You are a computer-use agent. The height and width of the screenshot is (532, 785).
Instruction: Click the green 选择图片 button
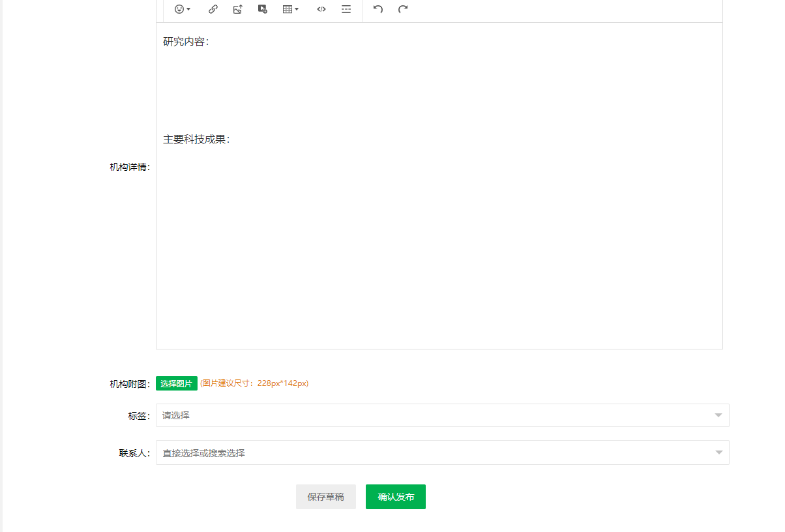pyautogui.click(x=177, y=383)
